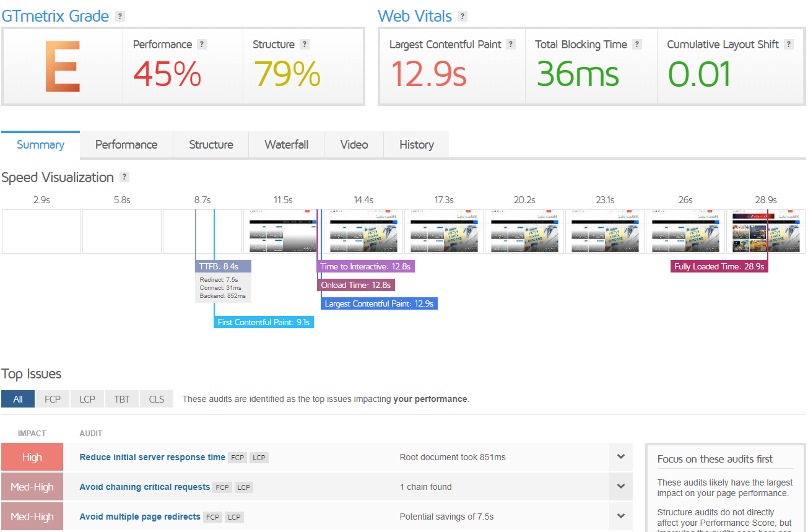Open 'Reduce initial server response time' link
Viewport: 808px width, 532px height.
(x=152, y=457)
